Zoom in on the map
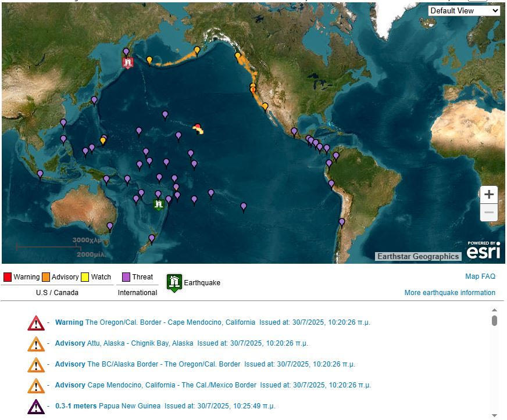 click(x=489, y=195)
